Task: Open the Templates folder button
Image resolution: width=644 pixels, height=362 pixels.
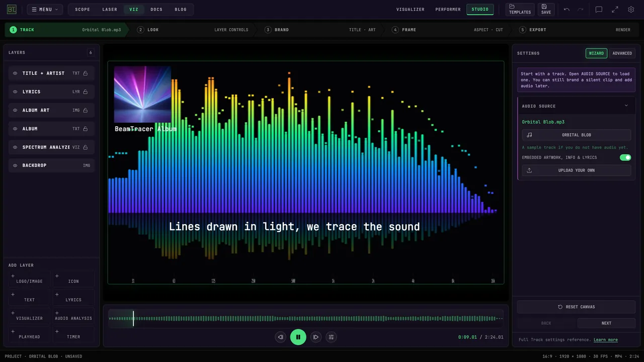Action: point(520,9)
